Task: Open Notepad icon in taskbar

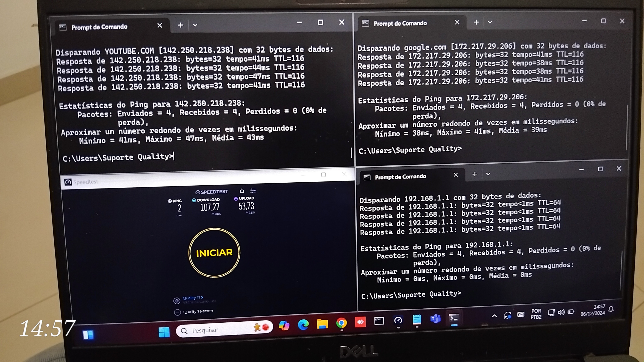Action: point(417,320)
